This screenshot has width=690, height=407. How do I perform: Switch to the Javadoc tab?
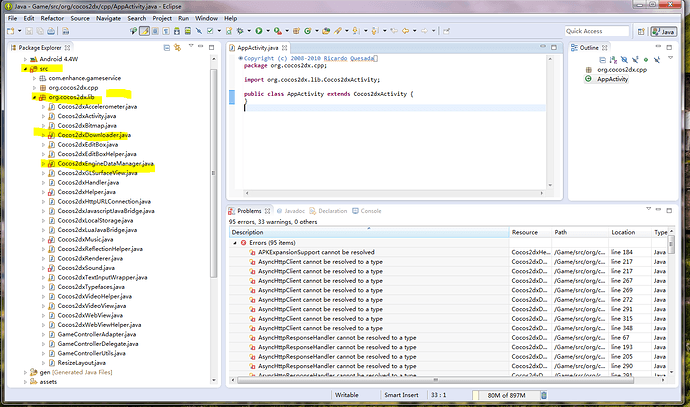pos(295,211)
